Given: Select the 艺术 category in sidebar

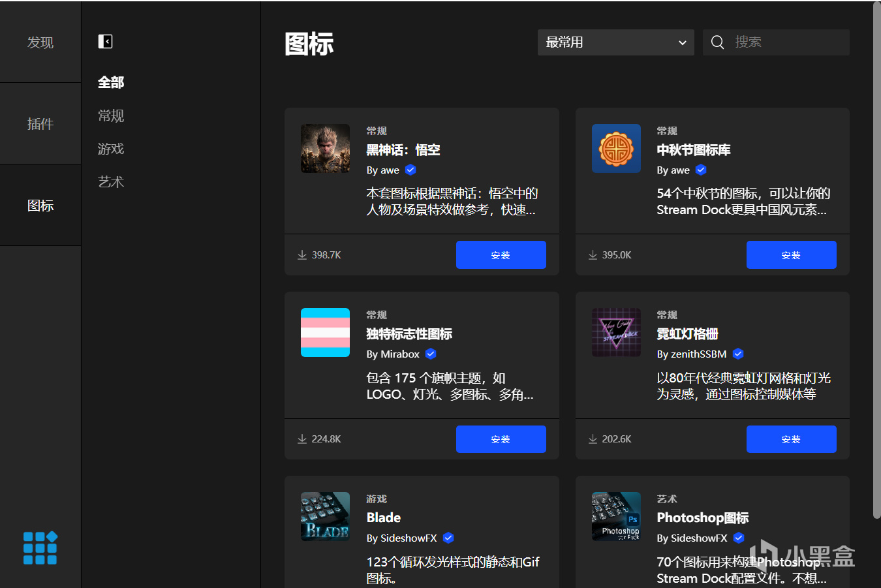Looking at the screenshot, I should (x=111, y=183).
